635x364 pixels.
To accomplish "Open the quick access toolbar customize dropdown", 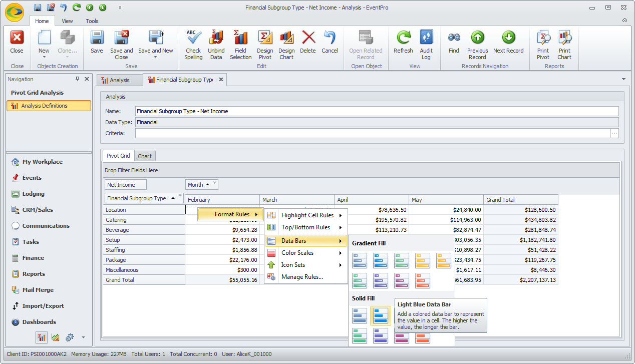I will 120,8.
